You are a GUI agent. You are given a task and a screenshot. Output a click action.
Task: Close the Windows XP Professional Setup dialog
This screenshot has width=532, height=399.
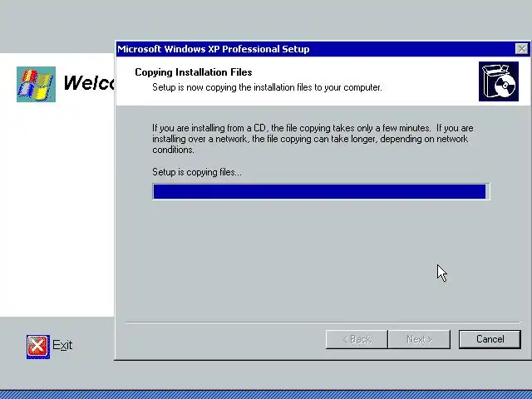(x=521, y=49)
